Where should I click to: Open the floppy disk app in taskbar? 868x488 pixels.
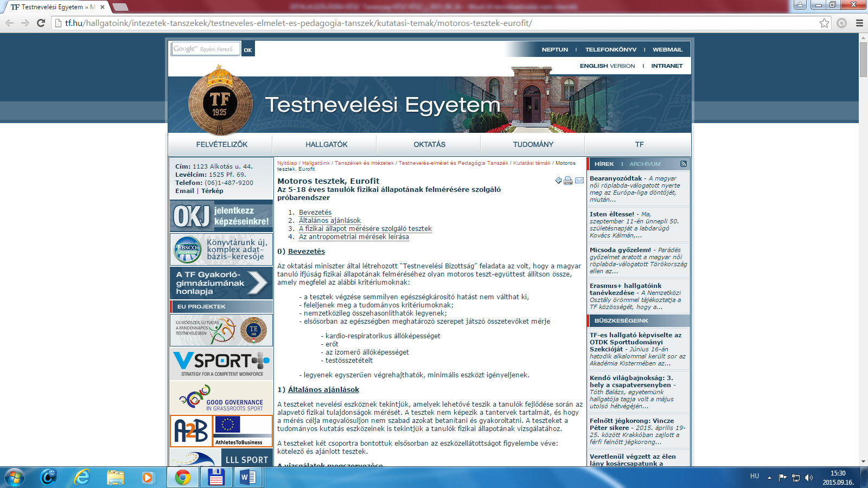coord(216,477)
